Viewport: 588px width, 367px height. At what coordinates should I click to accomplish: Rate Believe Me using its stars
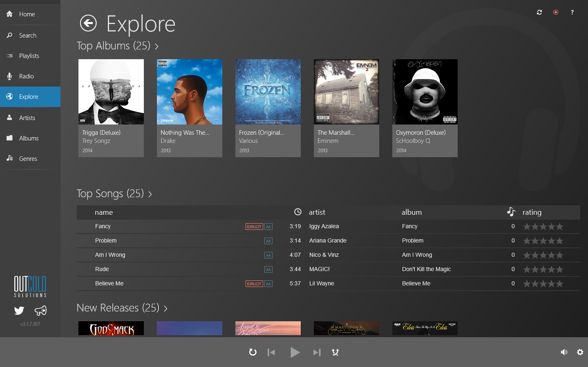pos(543,284)
